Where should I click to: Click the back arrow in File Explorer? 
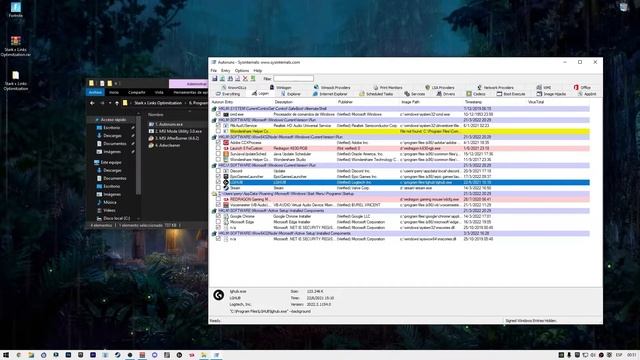click(x=92, y=103)
